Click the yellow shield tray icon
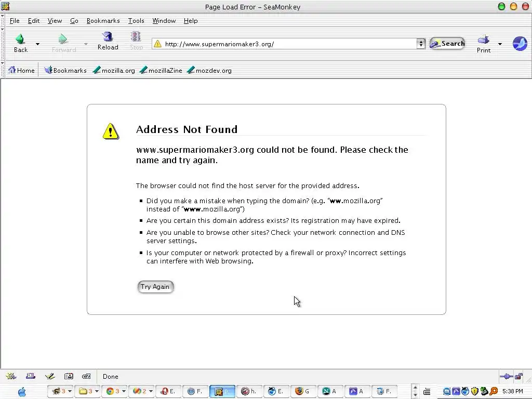This screenshot has height=399, width=532. tap(474, 391)
